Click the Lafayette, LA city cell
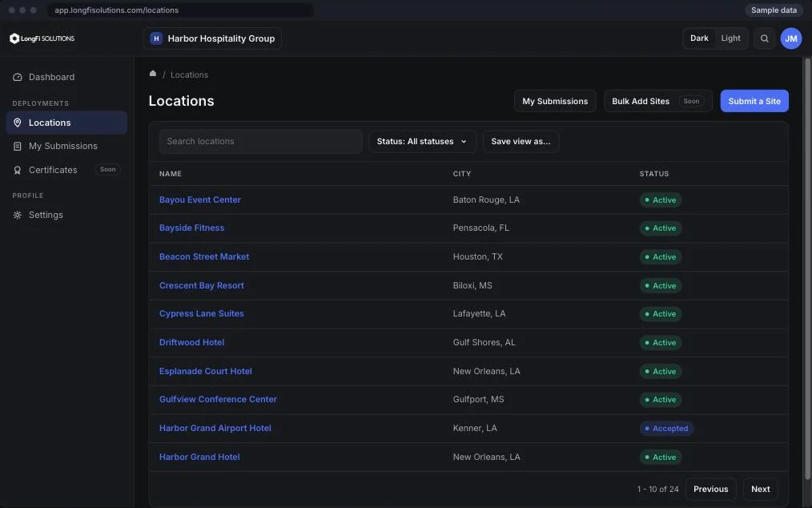The height and width of the screenshot is (508, 812). 479,313
